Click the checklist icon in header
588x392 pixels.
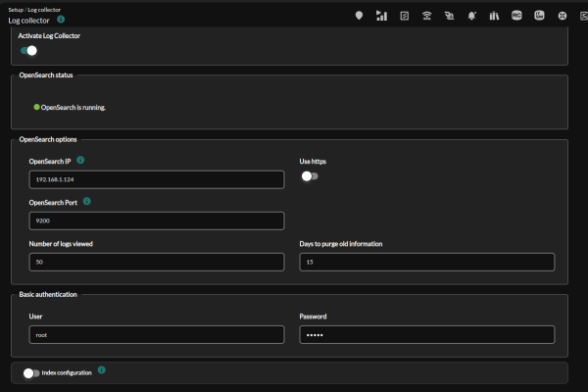point(404,16)
